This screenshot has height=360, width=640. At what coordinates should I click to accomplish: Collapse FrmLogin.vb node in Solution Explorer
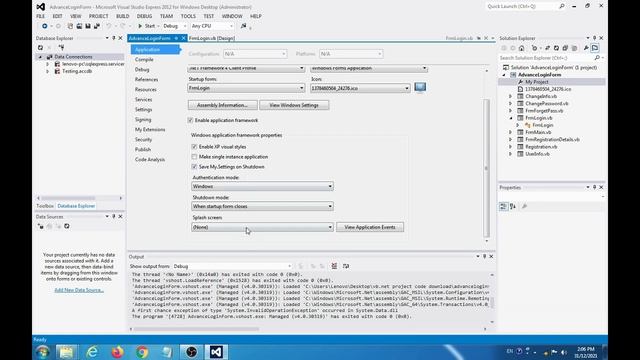[510, 118]
